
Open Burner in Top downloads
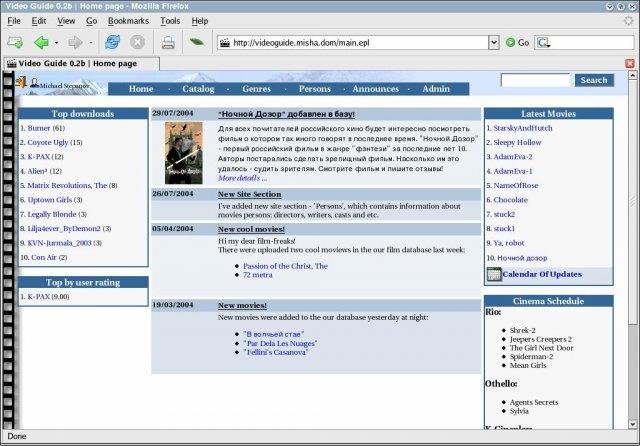coord(39,128)
